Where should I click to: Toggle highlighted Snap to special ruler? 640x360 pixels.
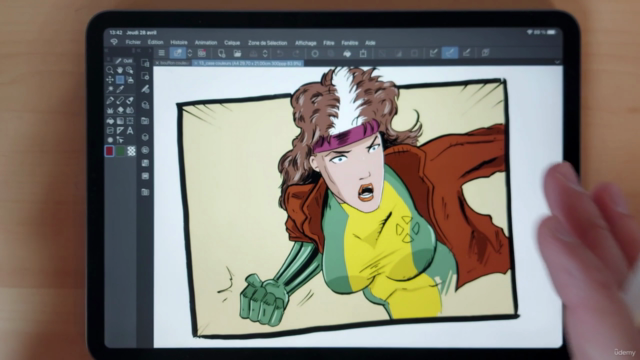point(450,53)
